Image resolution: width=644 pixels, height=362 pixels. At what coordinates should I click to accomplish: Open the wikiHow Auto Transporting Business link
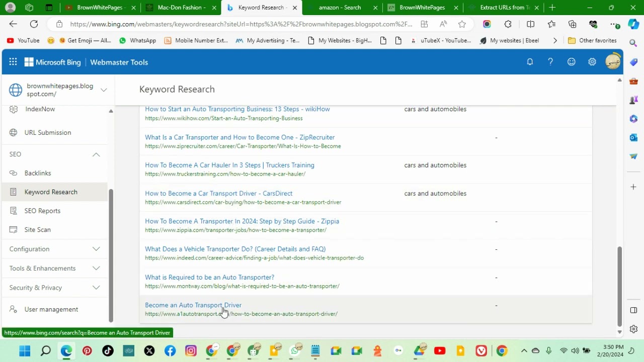tap(237, 109)
